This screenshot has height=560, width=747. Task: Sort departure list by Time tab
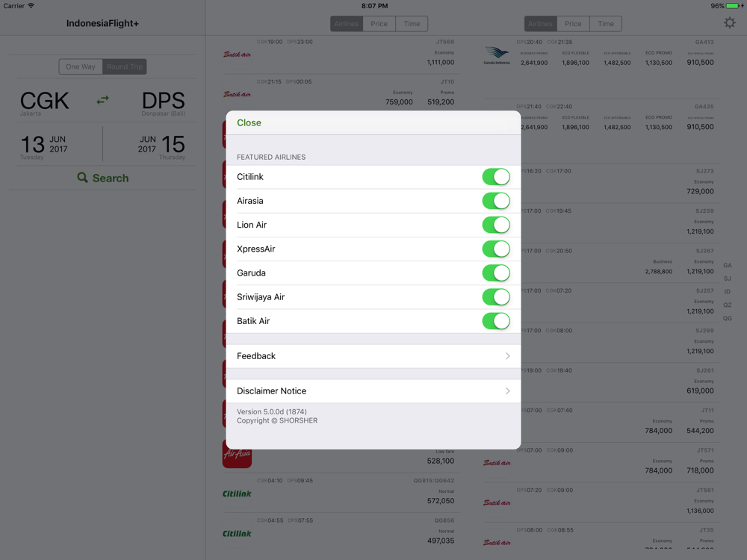(412, 24)
